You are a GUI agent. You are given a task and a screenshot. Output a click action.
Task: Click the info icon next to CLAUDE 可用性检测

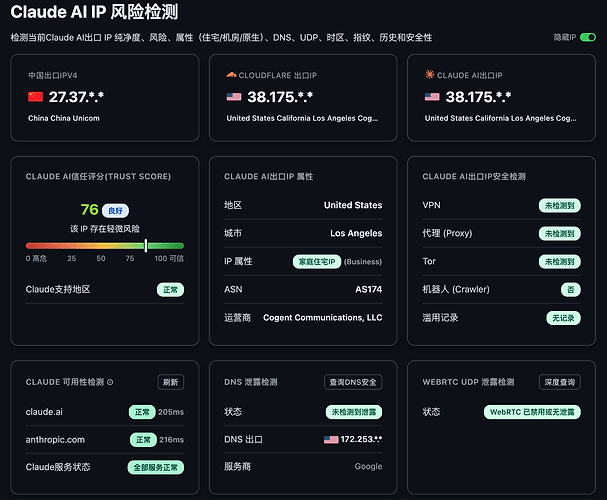coord(110,382)
